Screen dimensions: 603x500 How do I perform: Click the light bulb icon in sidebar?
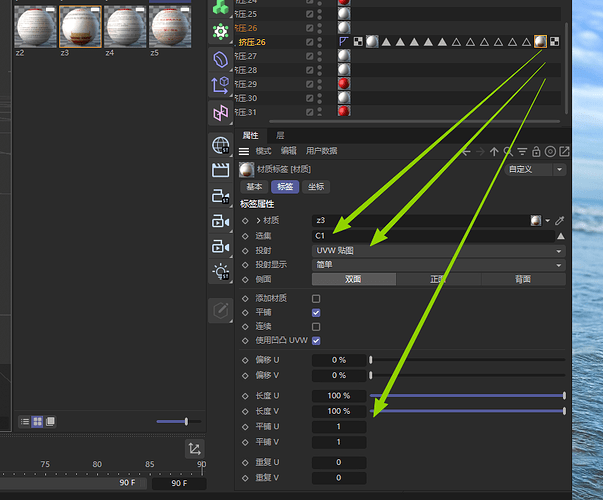(221, 271)
